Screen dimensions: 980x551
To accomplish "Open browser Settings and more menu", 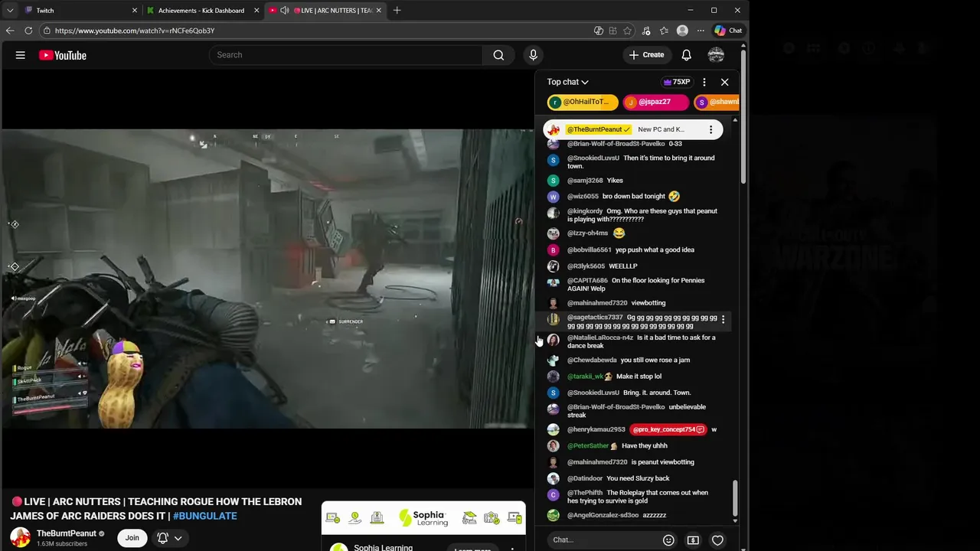I will click(x=700, y=31).
